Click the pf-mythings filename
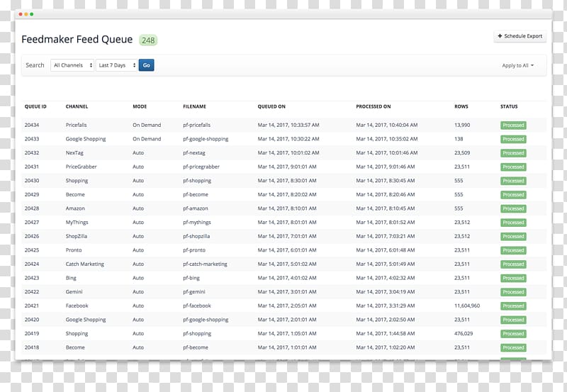The image size is (567, 392). coord(197,222)
